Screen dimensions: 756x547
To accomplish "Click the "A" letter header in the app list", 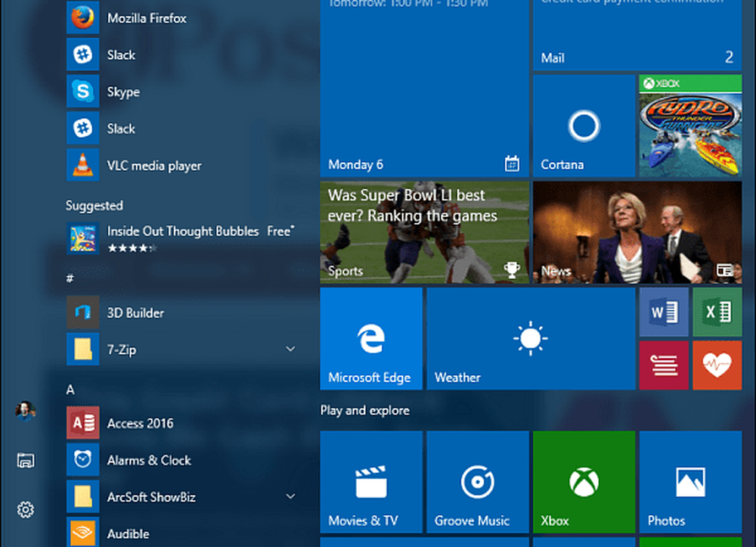I will (70, 390).
